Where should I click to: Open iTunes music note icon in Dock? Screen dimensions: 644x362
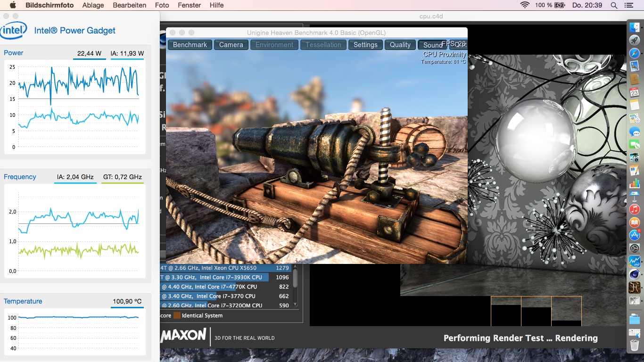click(635, 209)
